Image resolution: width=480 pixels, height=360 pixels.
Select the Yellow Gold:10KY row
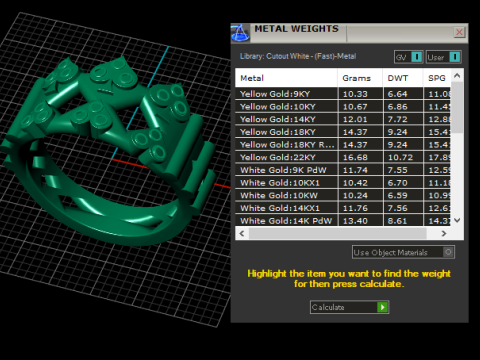click(343, 107)
